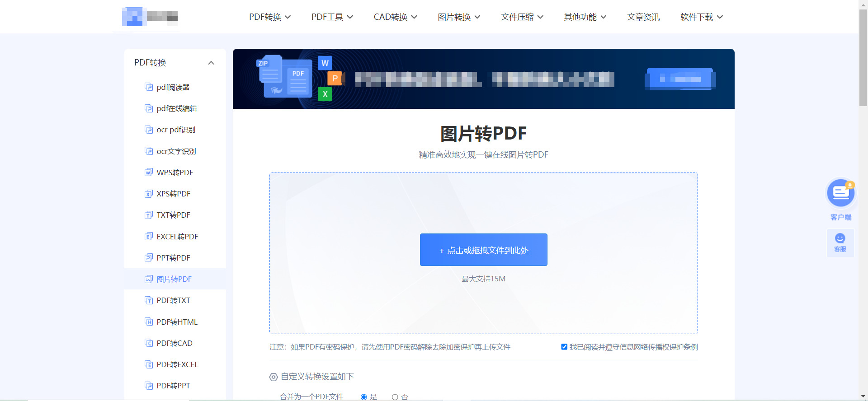This screenshot has width=868, height=401.
Task: Click the 最大支持15M text
Action: pos(483,279)
